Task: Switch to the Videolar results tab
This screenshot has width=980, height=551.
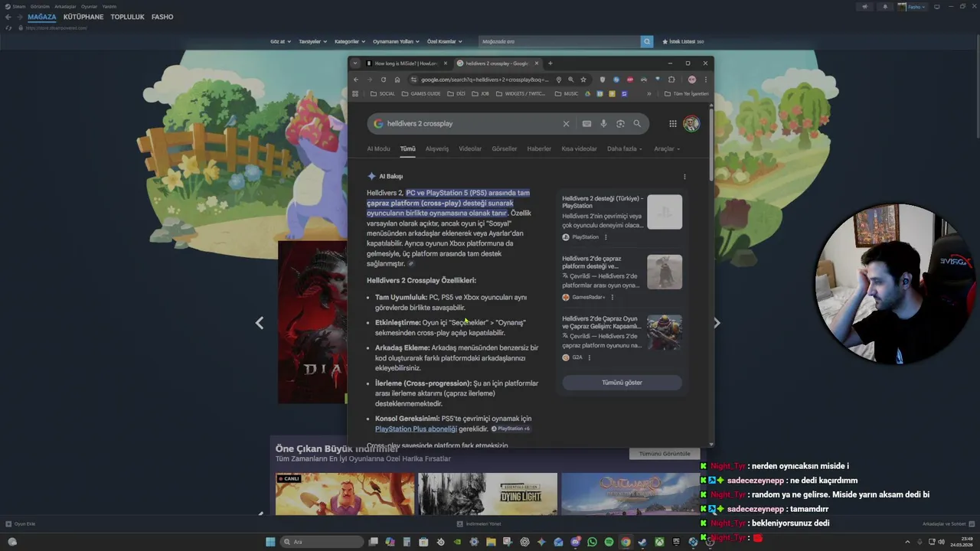Action: pos(470,149)
